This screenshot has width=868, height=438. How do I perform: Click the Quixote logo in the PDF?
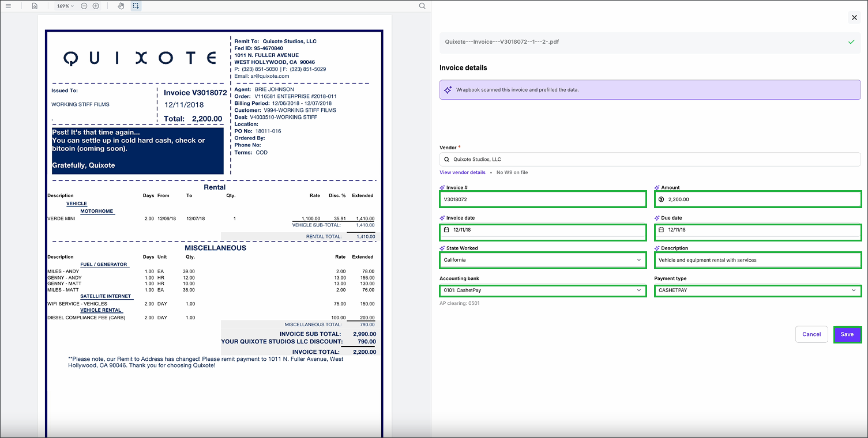139,58
